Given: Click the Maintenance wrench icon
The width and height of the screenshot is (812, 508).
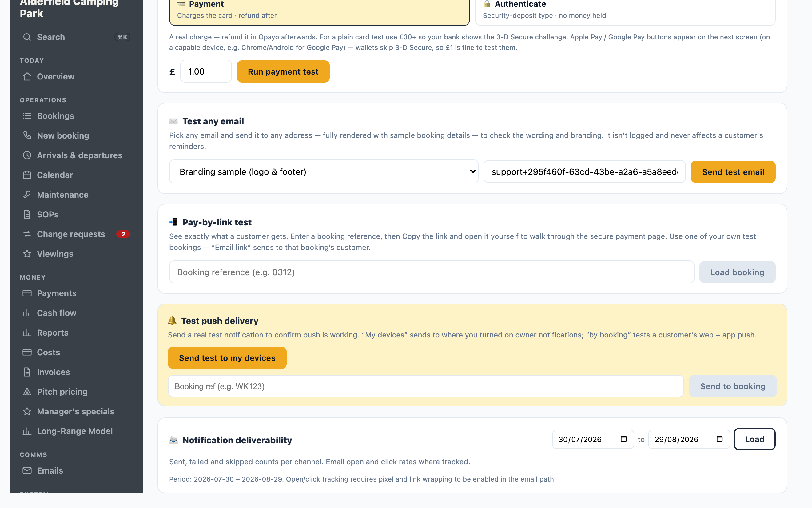Looking at the screenshot, I should (27, 195).
